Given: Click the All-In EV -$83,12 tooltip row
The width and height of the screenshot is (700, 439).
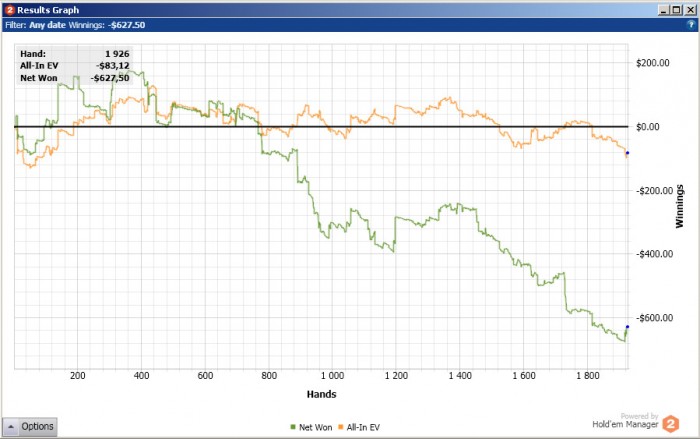Looking at the screenshot, I should click(75, 66).
